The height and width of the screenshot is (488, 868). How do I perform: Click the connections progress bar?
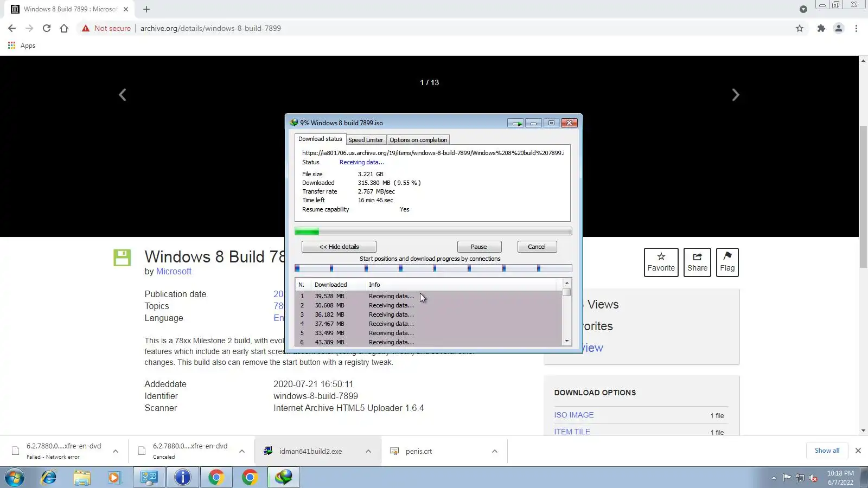(x=433, y=268)
